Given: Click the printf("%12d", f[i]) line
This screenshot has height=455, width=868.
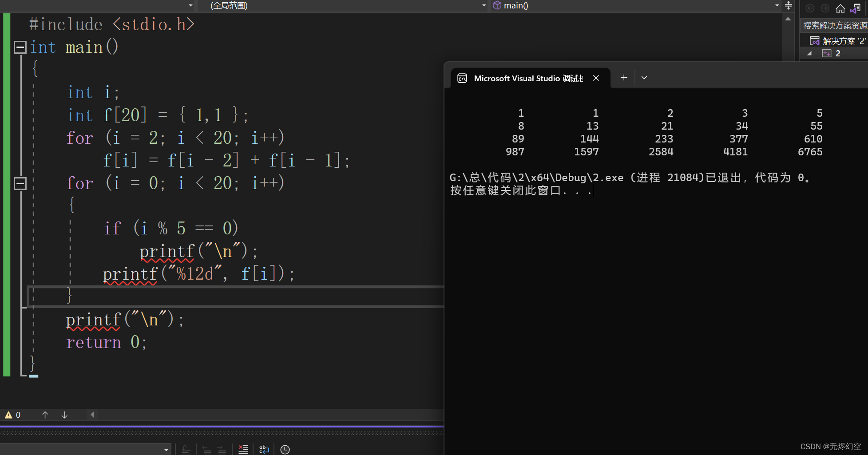Looking at the screenshot, I should [198, 273].
